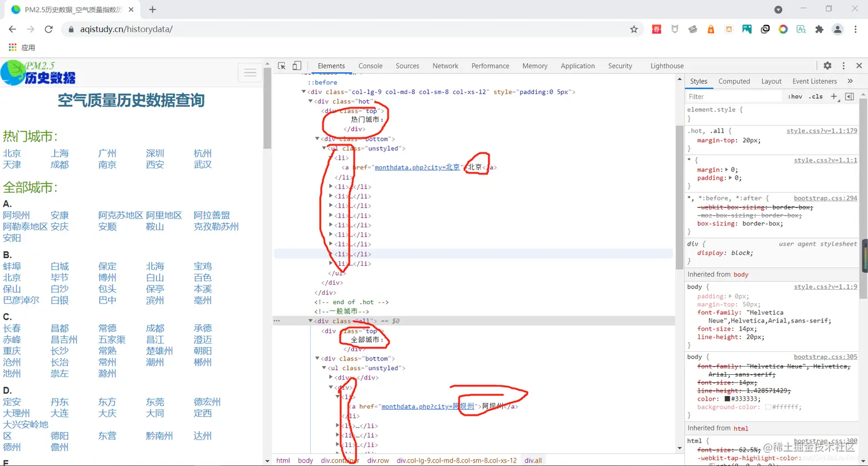Open style.css?v=1.1:179 source link
The image size is (868, 466).
click(x=822, y=131)
